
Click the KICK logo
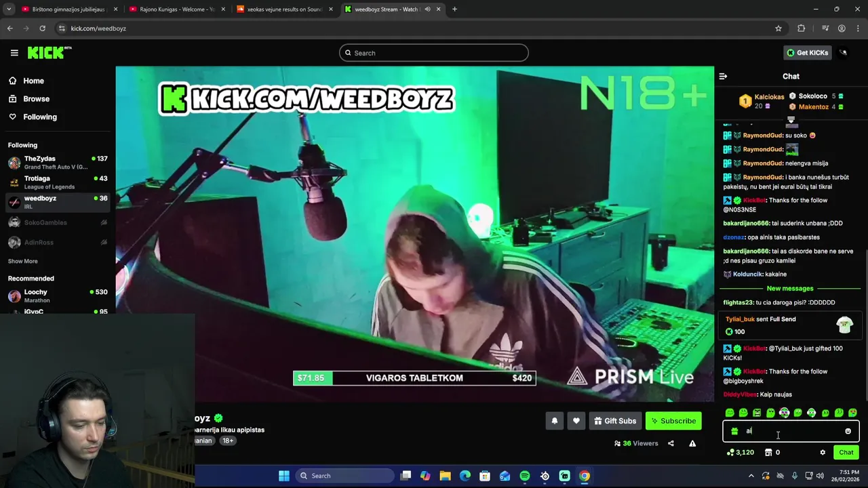click(49, 53)
